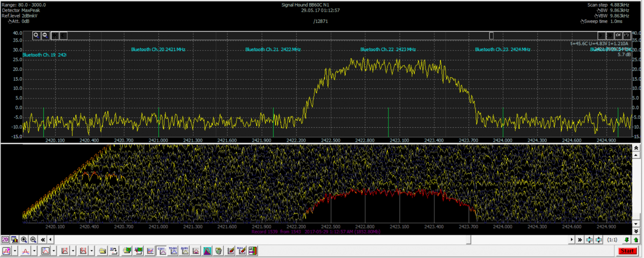
Task: Click the (1:1) scale reset button
Action: click(613, 240)
